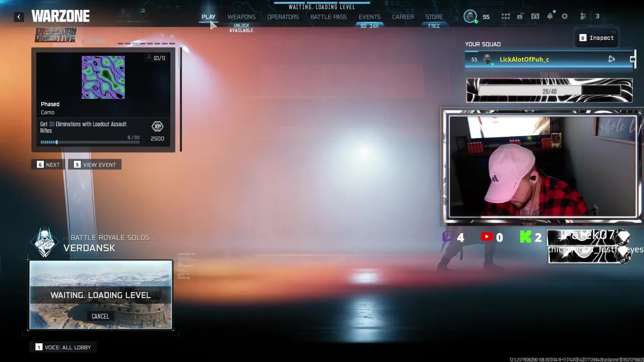This screenshot has height=362, width=644.
Task: Click the Kick counter icon
Action: (525, 237)
